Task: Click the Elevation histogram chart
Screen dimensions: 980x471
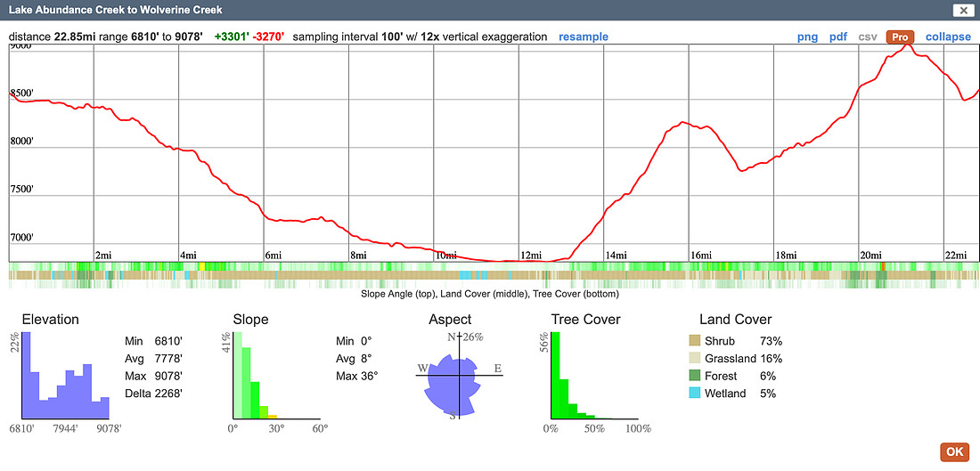Action: tap(66, 376)
